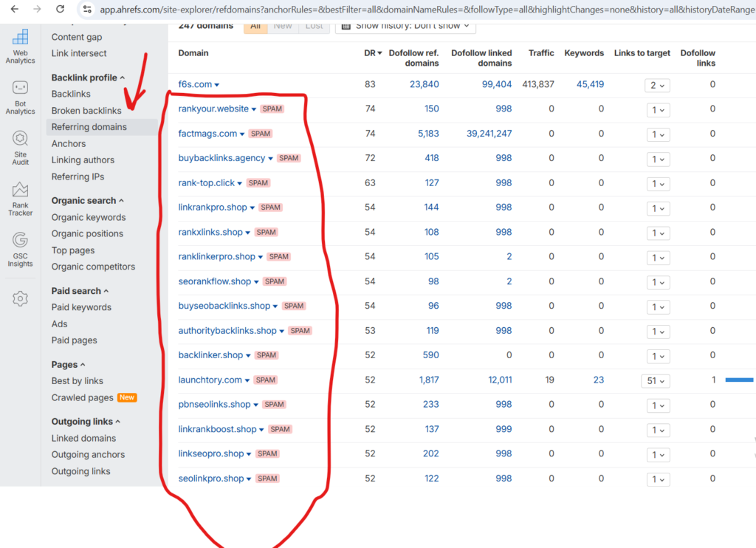
Task: Open Linked domains in the sidebar
Action: [x=83, y=439]
